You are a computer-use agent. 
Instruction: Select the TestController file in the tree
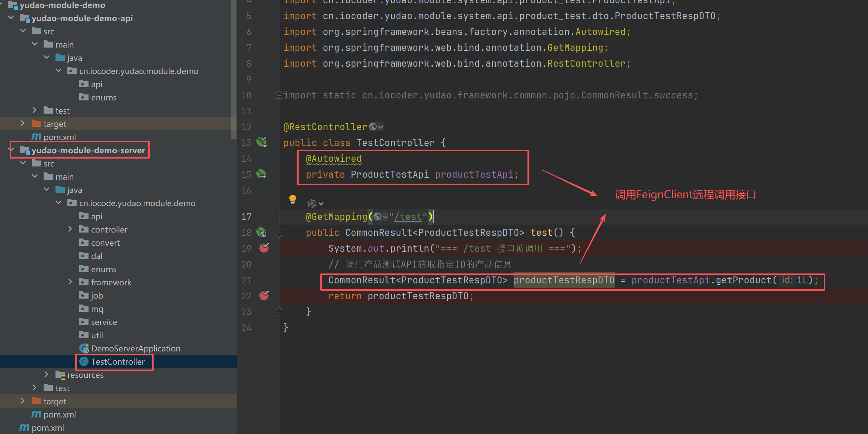pyautogui.click(x=117, y=362)
